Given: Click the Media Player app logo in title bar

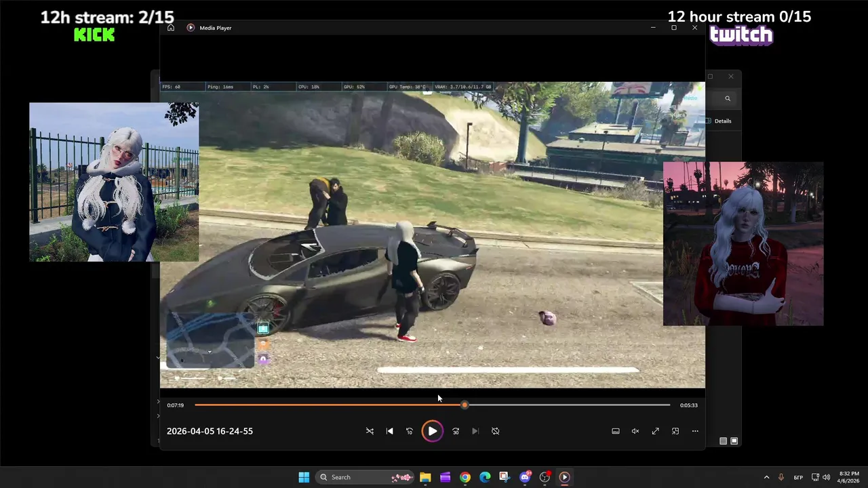Looking at the screenshot, I should 191,28.
